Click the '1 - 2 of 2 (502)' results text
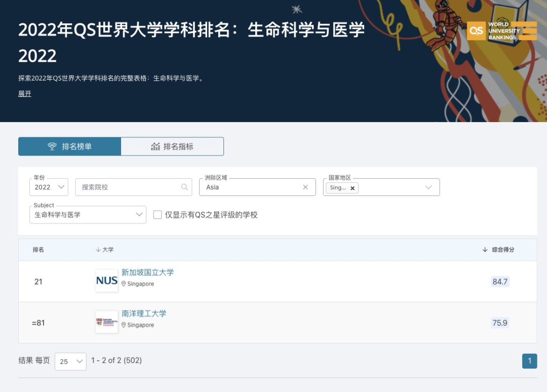Image resolution: width=547 pixels, height=392 pixels. 116,360
